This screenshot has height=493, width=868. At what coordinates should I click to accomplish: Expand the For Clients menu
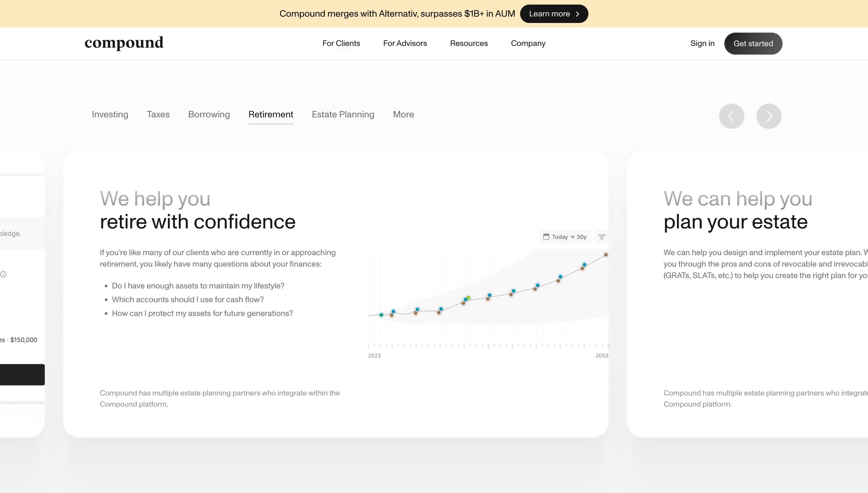point(341,43)
